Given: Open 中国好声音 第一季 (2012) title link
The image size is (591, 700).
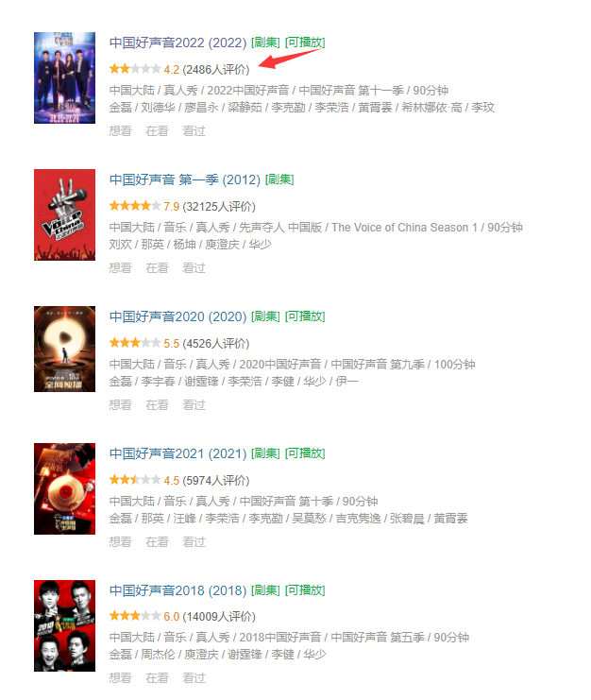Looking at the screenshot, I should coord(185,179).
